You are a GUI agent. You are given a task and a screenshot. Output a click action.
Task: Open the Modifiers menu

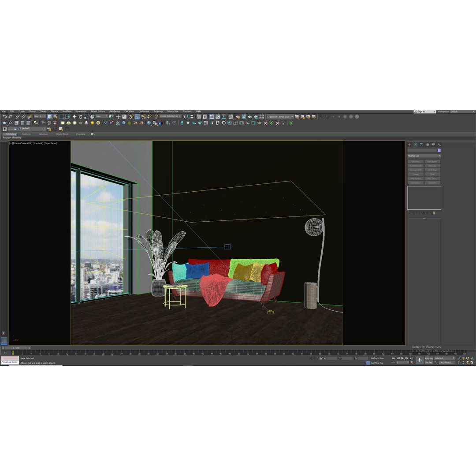pyautogui.click(x=67, y=112)
